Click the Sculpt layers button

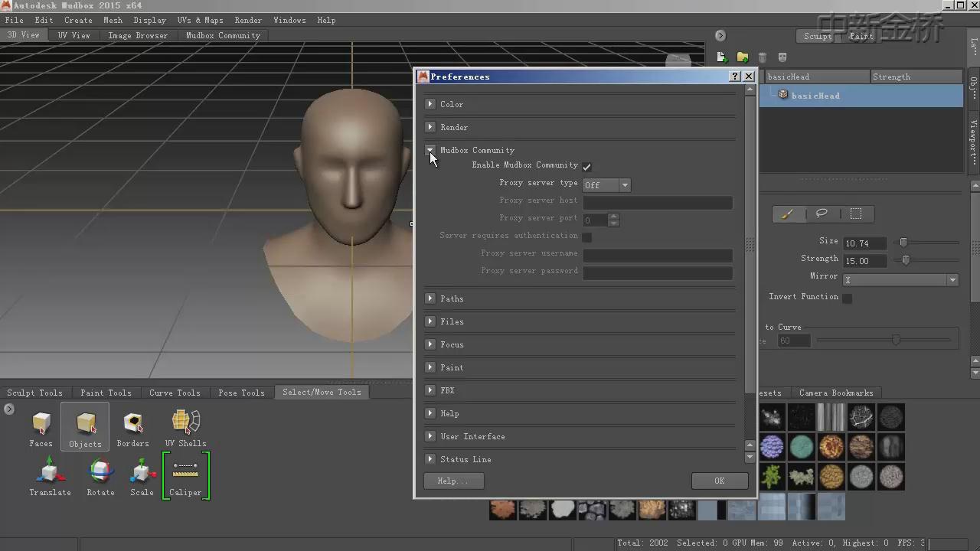818,36
